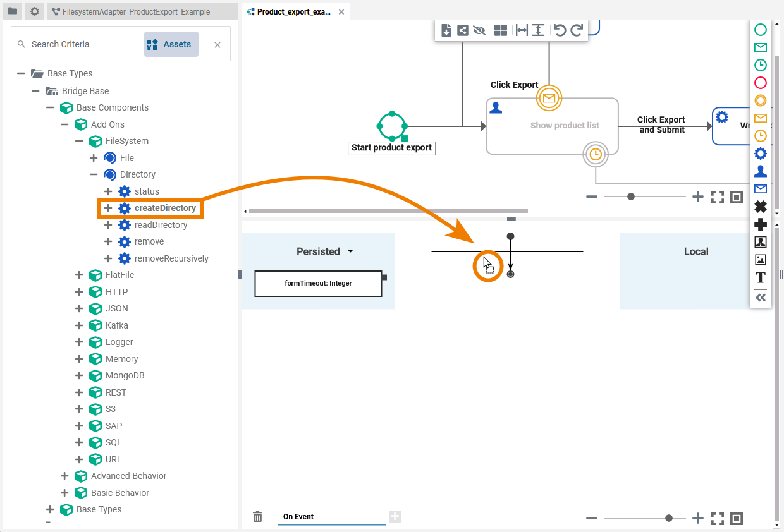Image resolution: width=784 pixels, height=532 pixels.
Task: Select the On Event tab
Action: coord(298,517)
